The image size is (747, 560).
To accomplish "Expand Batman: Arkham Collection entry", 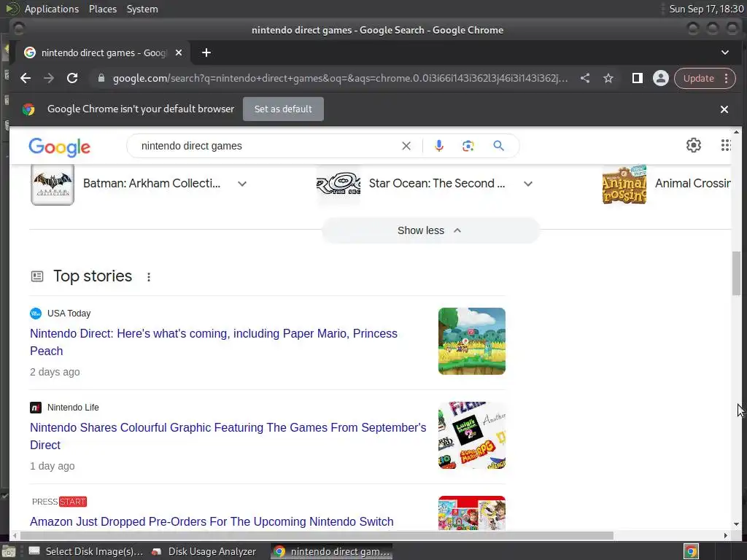I will 242,184.
